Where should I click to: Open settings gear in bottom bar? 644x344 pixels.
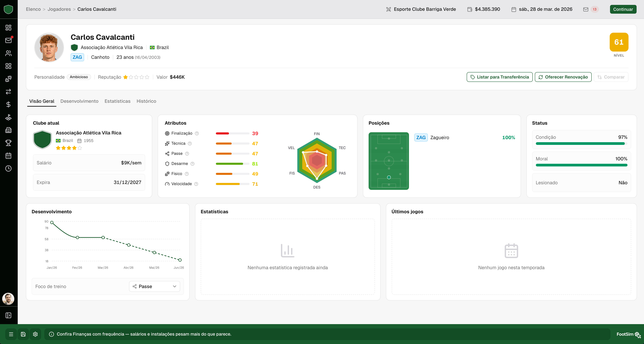(x=35, y=334)
